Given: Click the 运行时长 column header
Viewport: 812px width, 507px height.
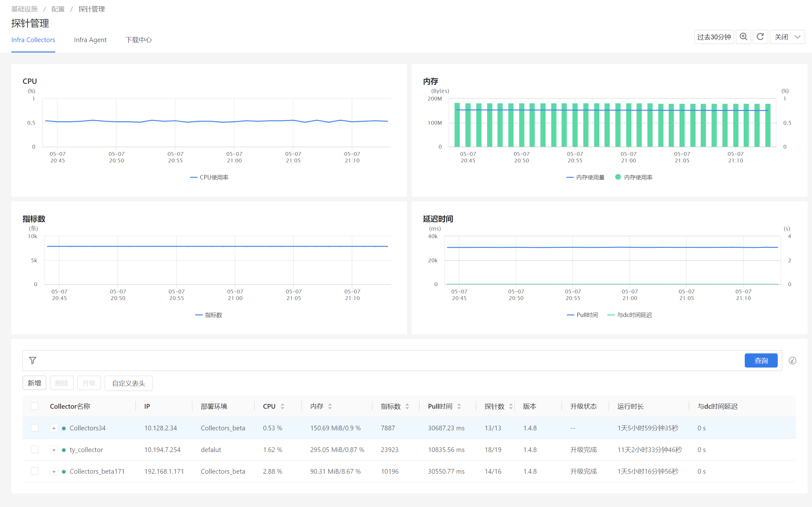Looking at the screenshot, I should [631, 406].
